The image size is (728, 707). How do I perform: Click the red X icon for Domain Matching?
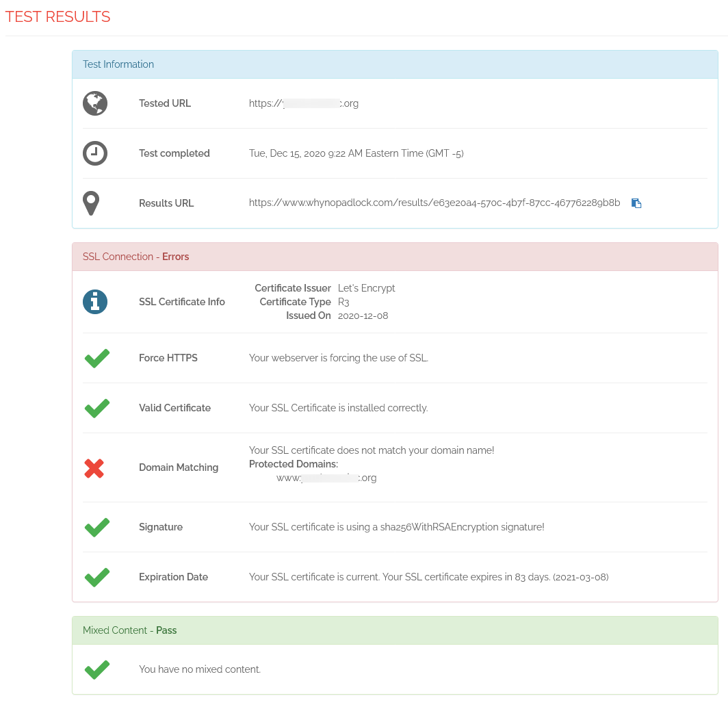94,467
